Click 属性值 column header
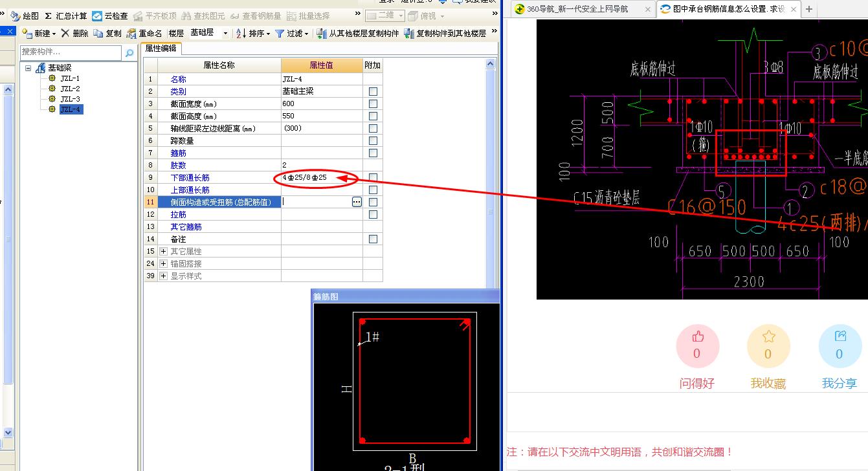This screenshot has width=868, height=471. tap(322, 65)
